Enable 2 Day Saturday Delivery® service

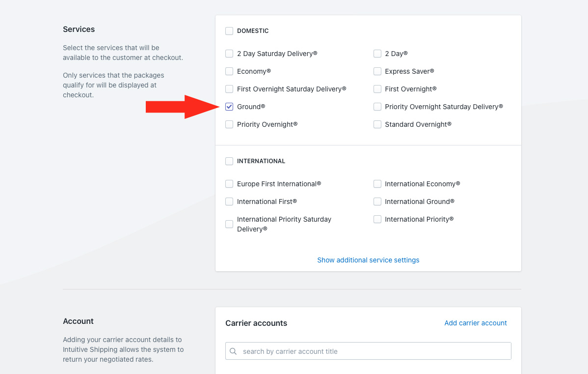pyautogui.click(x=229, y=54)
